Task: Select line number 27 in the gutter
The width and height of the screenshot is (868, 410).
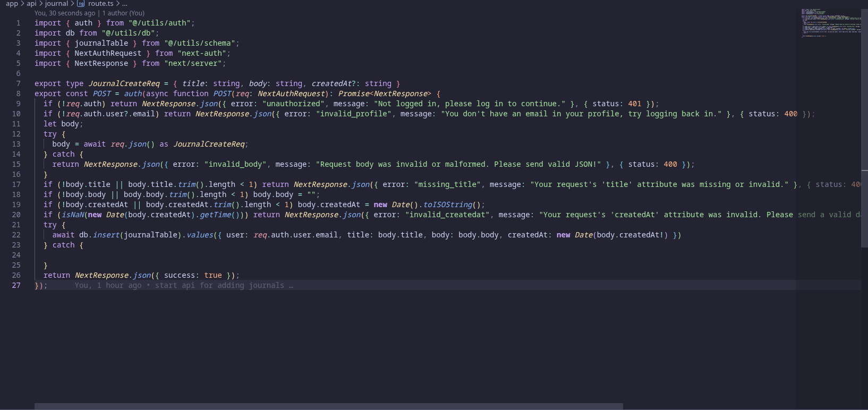Action: click(16, 286)
